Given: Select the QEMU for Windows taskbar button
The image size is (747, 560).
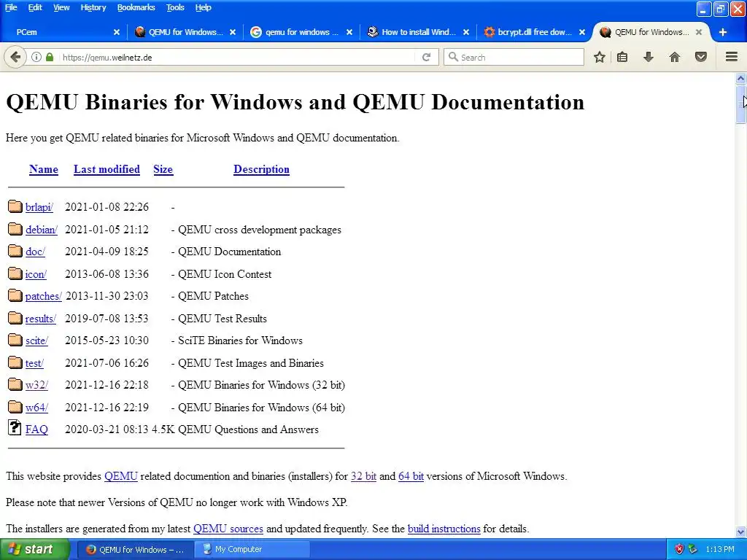Looking at the screenshot, I should click(135, 549).
